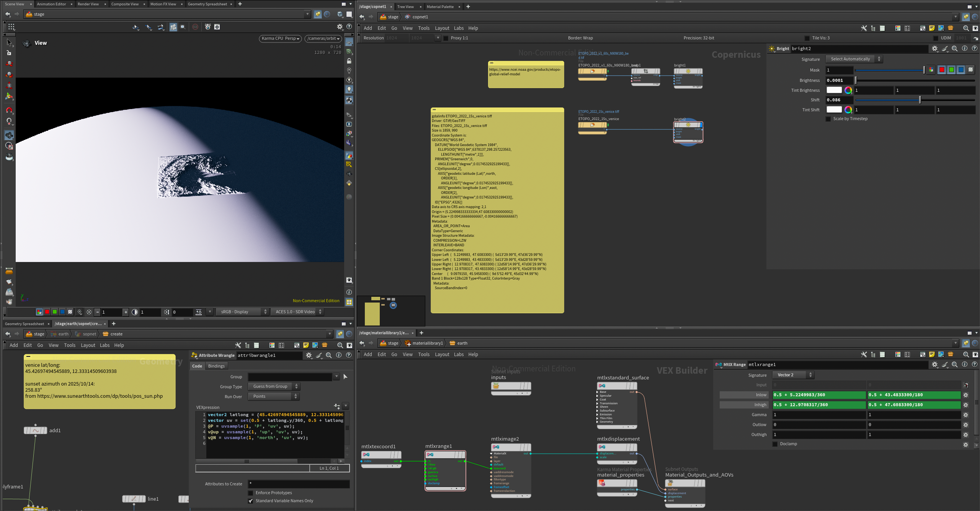This screenshot has height=511, width=980.
Task: Open the Bindings tab
Action: coord(216,366)
